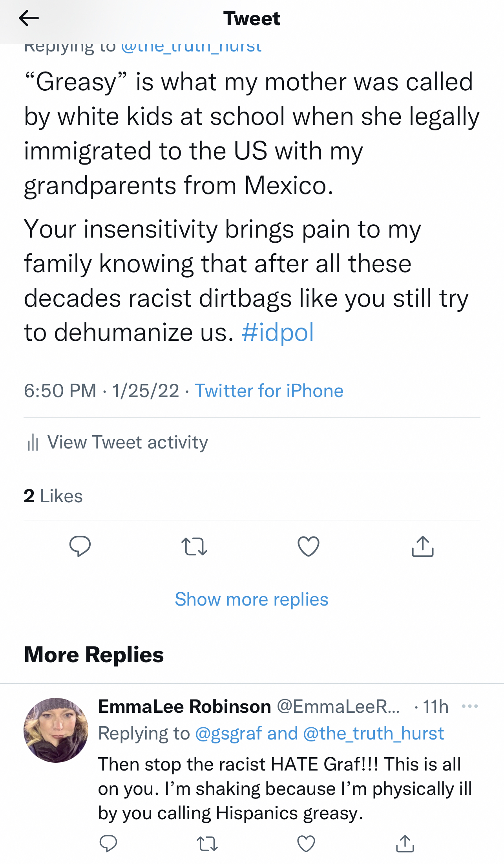Like the main tweet with heart
The height and width of the screenshot is (864, 504).
pos(309,546)
